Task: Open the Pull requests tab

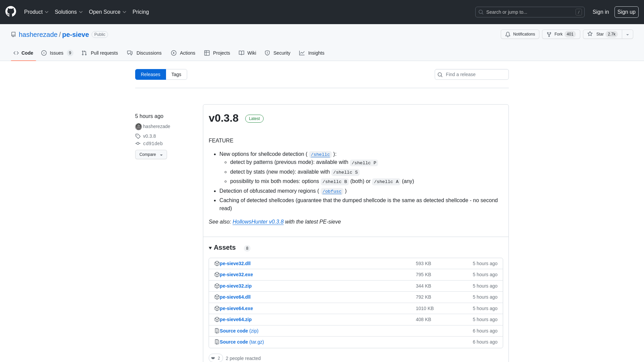Action: pyautogui.click(x=100, y=53)
